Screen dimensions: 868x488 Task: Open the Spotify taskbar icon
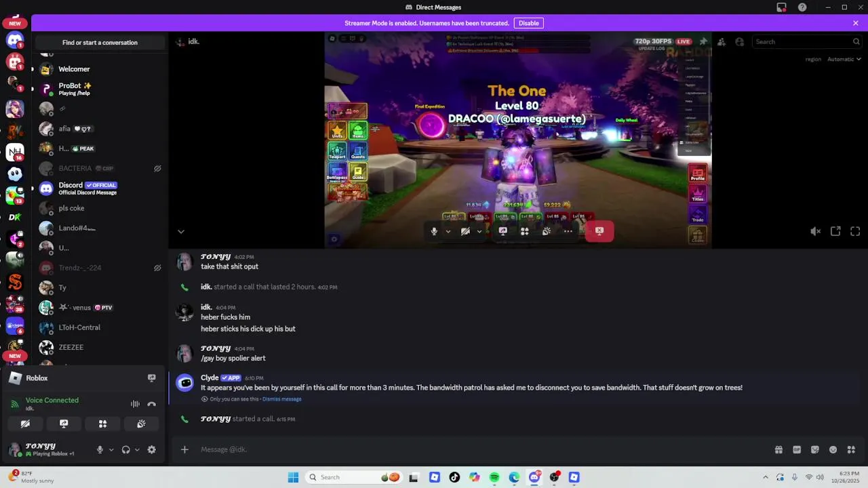[494, 477]
